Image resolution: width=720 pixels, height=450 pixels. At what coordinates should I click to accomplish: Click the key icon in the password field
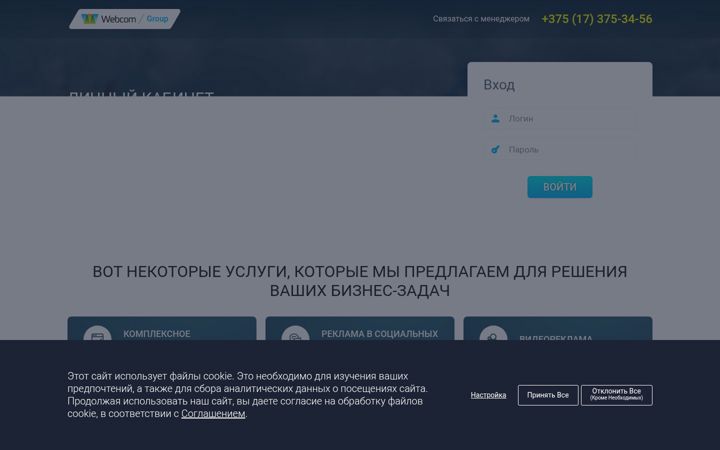tap(495, 149)
